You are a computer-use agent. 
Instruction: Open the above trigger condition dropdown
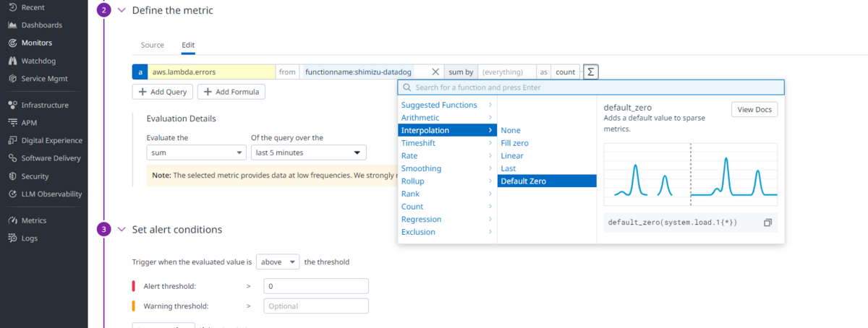coord(278,262)
